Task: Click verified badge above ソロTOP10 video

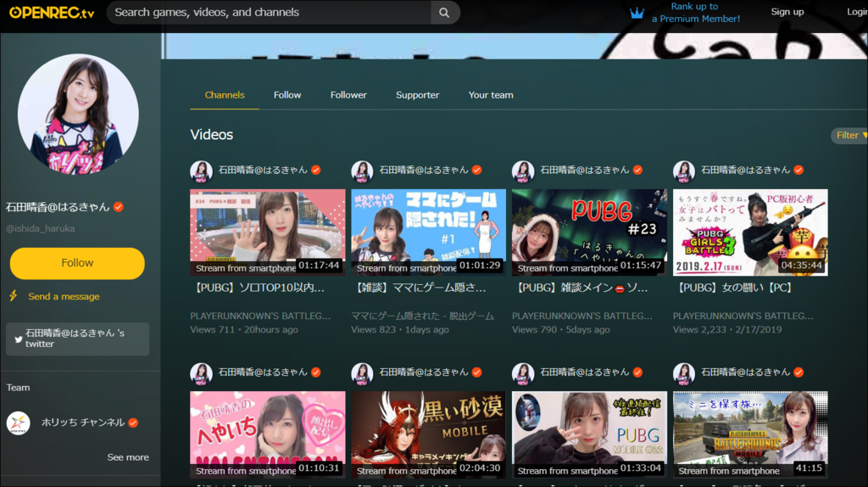Action: click(316, 170)
